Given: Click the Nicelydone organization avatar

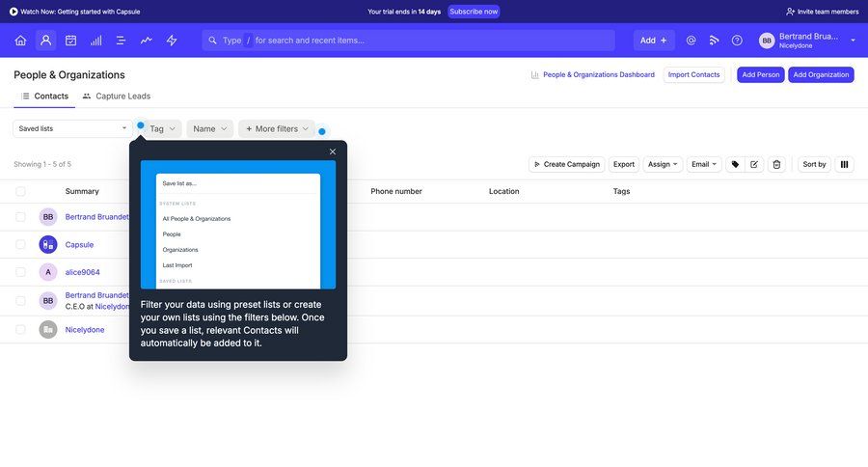Looking at the screenshot, I should [x=48, y=330].
